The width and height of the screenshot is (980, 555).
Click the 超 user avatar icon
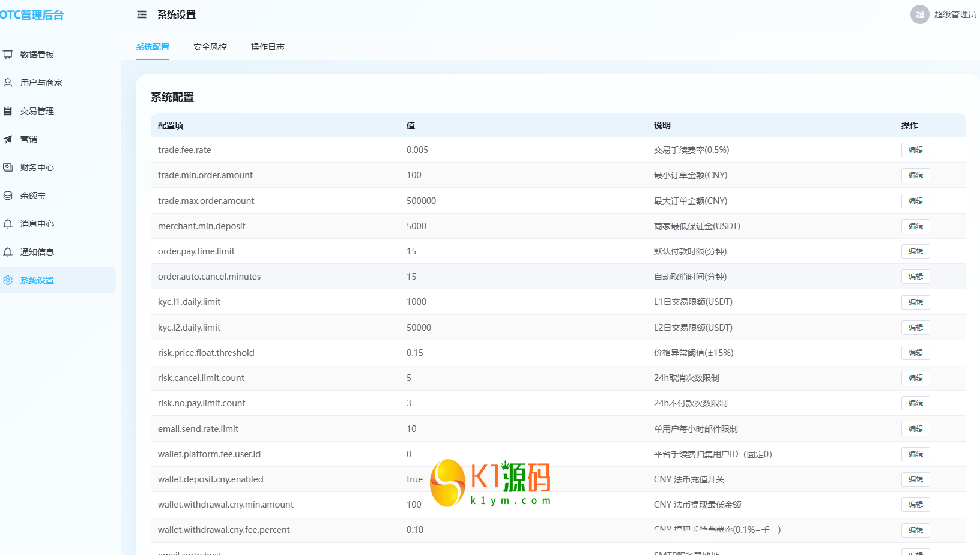pos(919,14)
